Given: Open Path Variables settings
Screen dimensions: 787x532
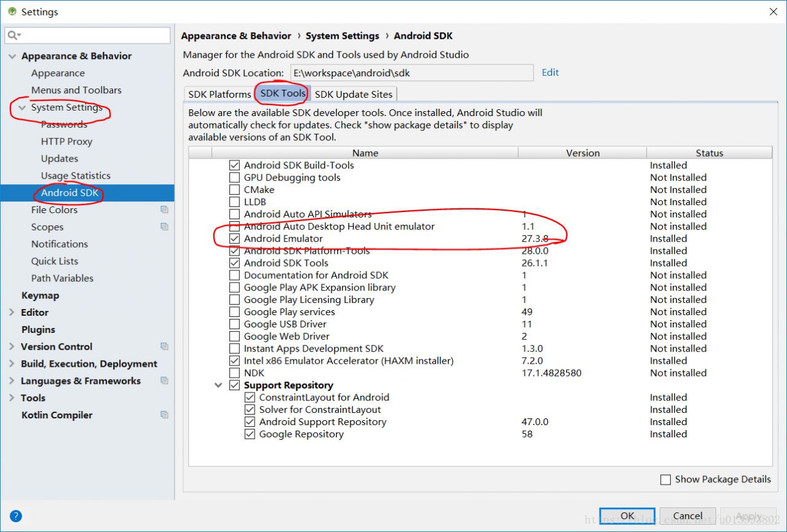Looking at the screenshot, I should [x=62, y=278].
